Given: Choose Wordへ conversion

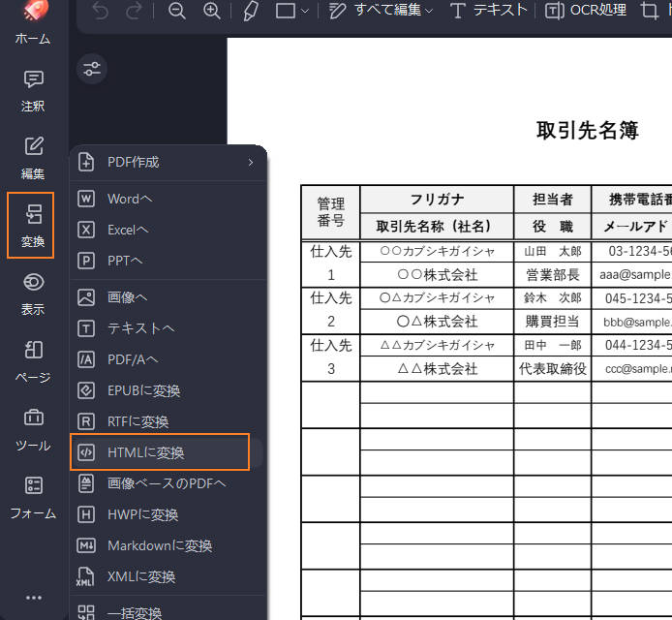Looking at the screenshot, I should 168,199.
